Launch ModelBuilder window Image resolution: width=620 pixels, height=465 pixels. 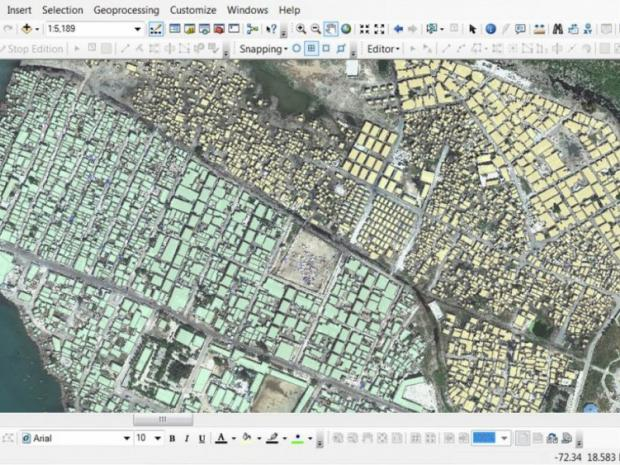click(252, 29)
